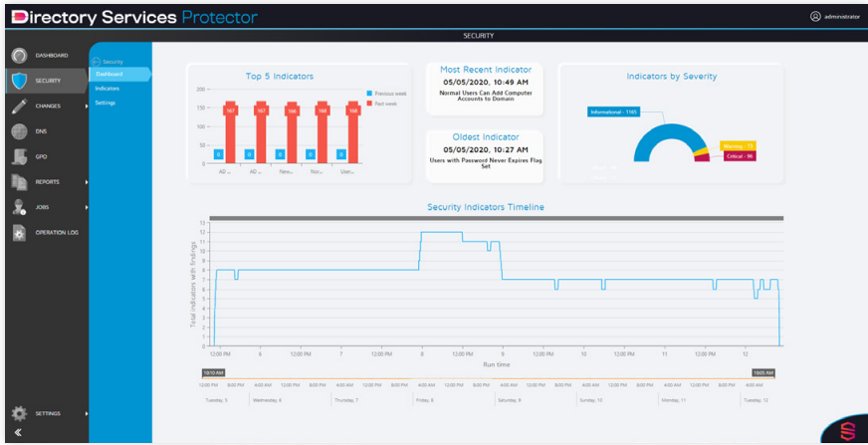Click the red bar labeled 166

tap(292, 132)
